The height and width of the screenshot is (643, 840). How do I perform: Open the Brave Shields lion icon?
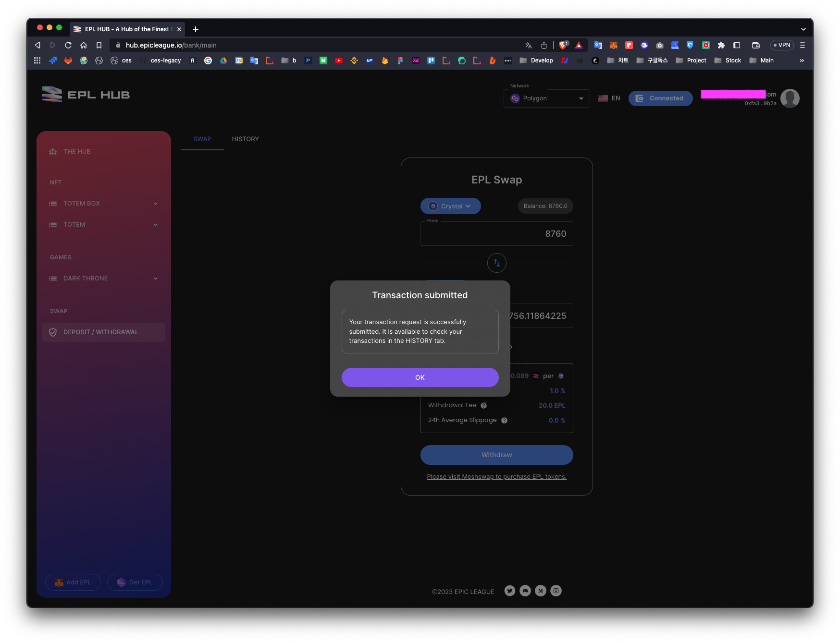tap(563, 45)
